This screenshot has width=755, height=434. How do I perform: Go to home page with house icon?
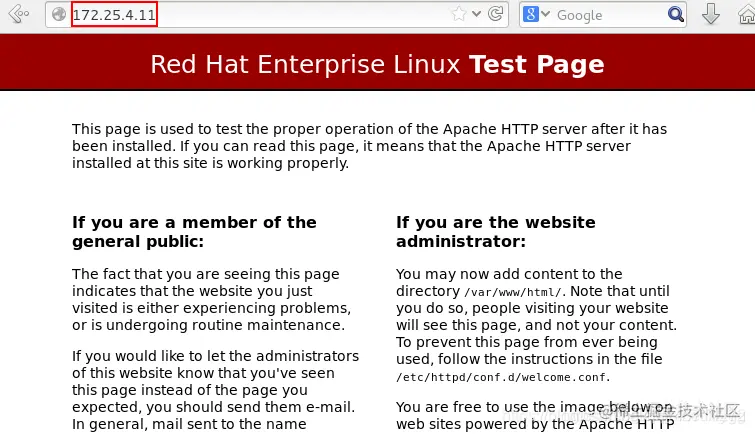click(746, 14)
